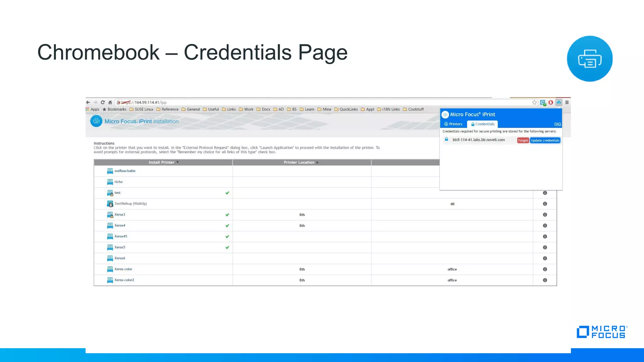
Task: Click the test printer icon
Action: (110, 193)
